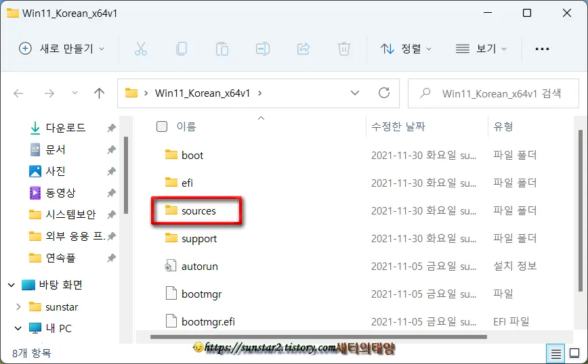Click the Win11_Korean_x64v1 search box

493,93
